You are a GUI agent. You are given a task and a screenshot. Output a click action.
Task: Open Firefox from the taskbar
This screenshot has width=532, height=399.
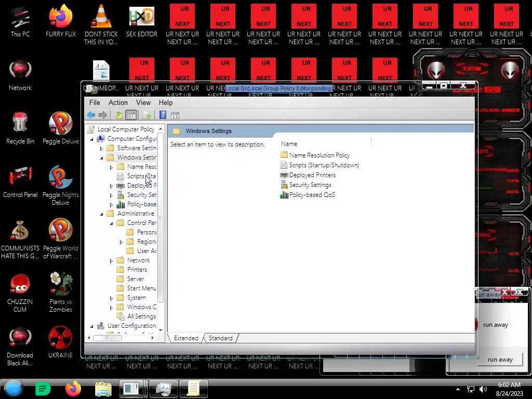click(x=73, y=389)
